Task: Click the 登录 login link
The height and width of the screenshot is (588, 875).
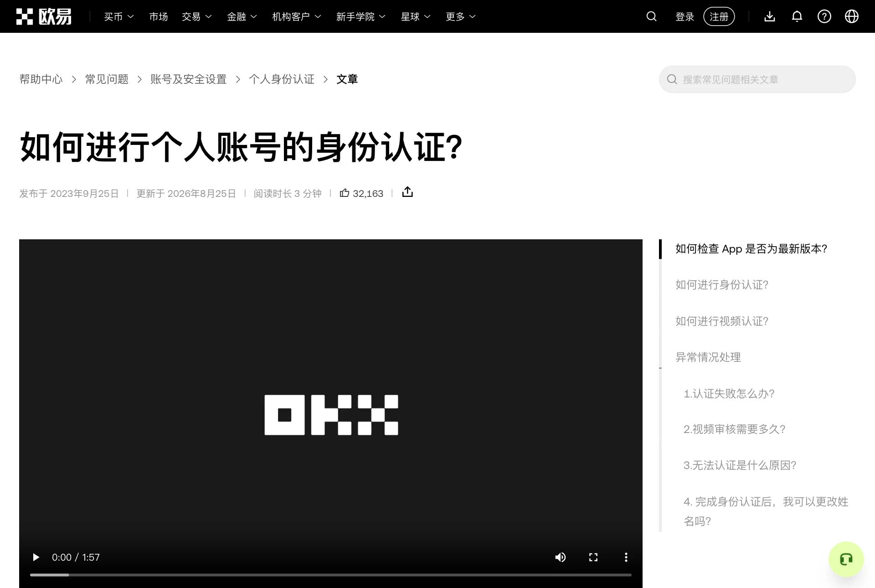Action: click(x=685, y=17)
